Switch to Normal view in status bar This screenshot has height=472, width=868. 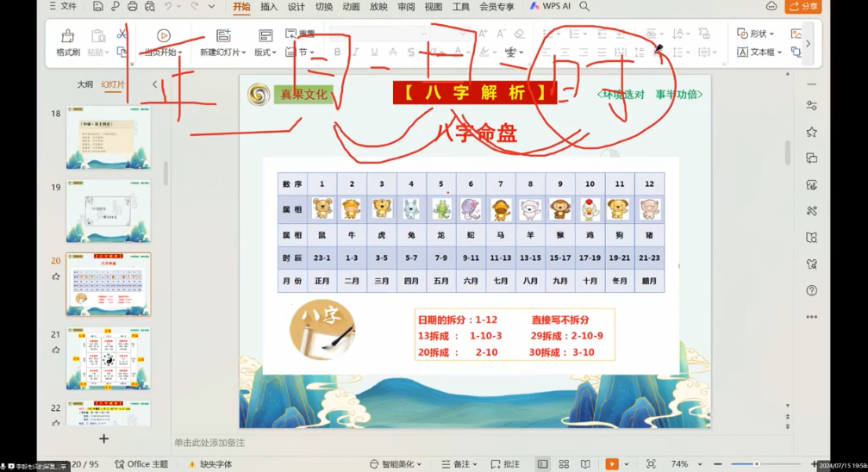[542, 464]
